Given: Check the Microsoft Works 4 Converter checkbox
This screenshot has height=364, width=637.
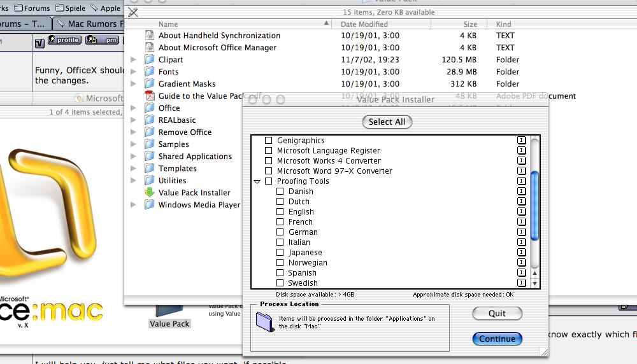Looking at the screenshot, I should 269,161.
